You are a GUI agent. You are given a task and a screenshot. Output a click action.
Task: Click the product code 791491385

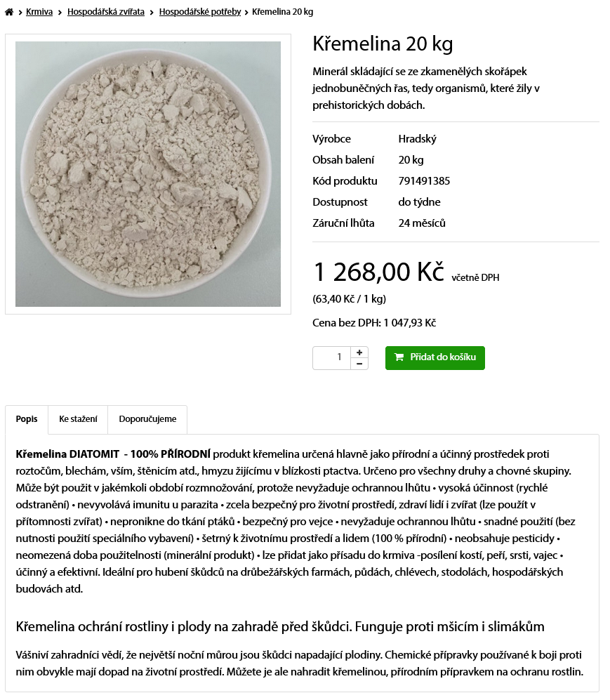[x=424, y=181]
